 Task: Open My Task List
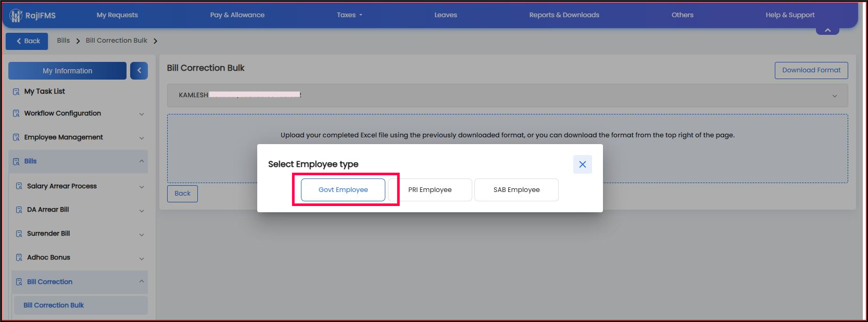click(45, 92)
